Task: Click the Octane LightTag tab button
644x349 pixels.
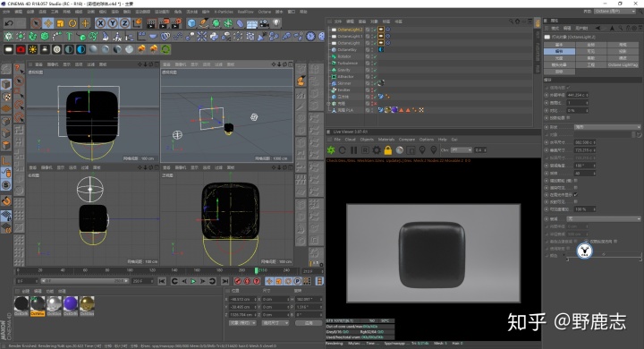Action: 623,64
